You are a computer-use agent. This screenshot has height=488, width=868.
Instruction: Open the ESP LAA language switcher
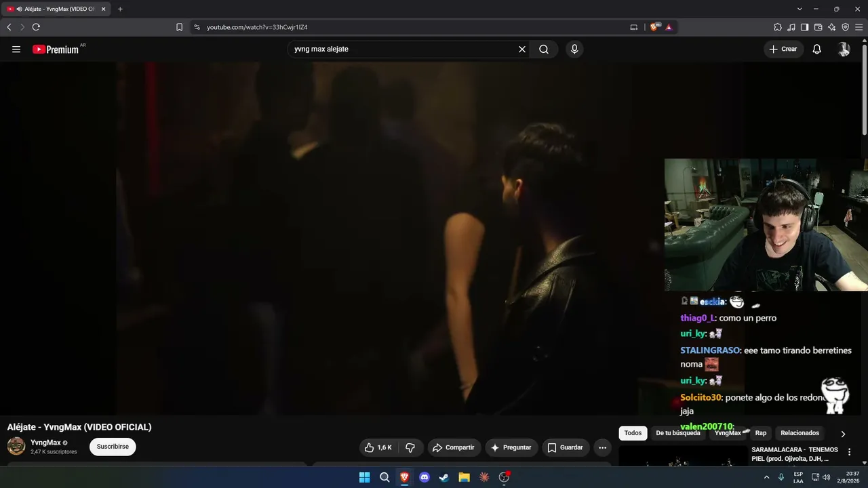[x=798, y=477]
